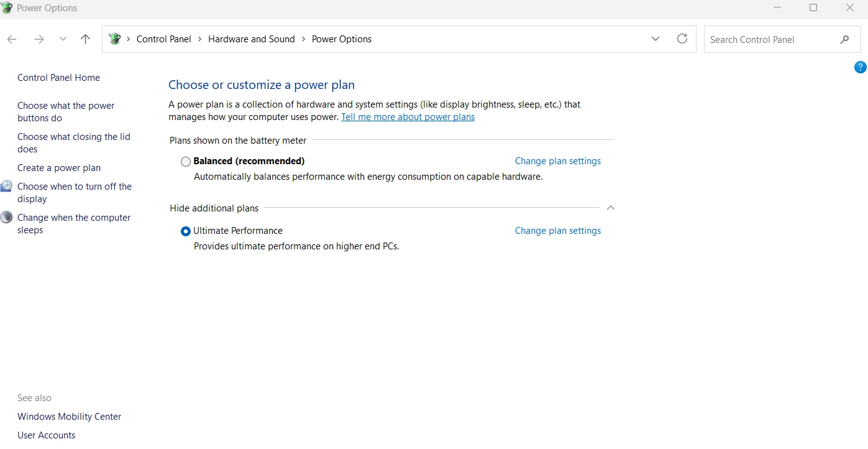Click the Power Options title bar icon

pos(7,7)
